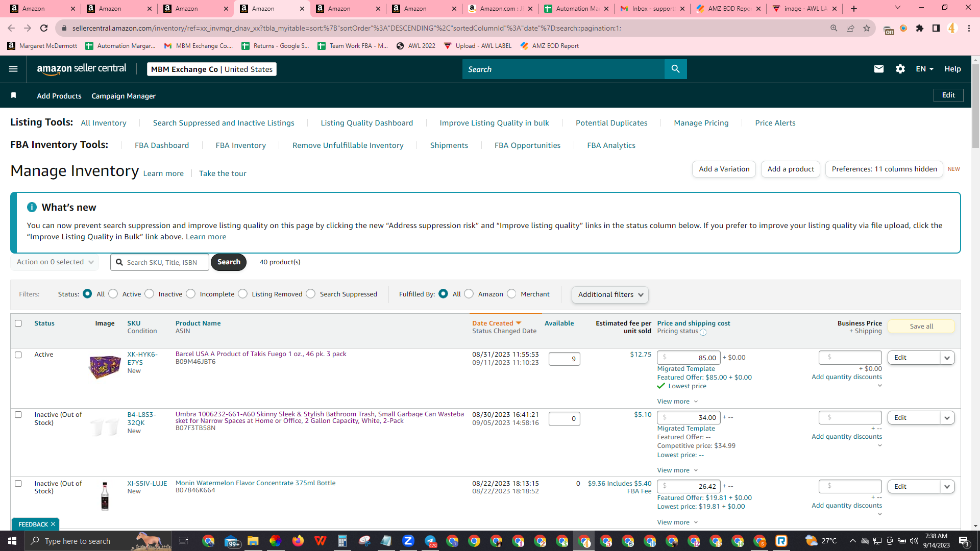Tick the select-all checkbox in table header
980x551 pixels.
18,323
